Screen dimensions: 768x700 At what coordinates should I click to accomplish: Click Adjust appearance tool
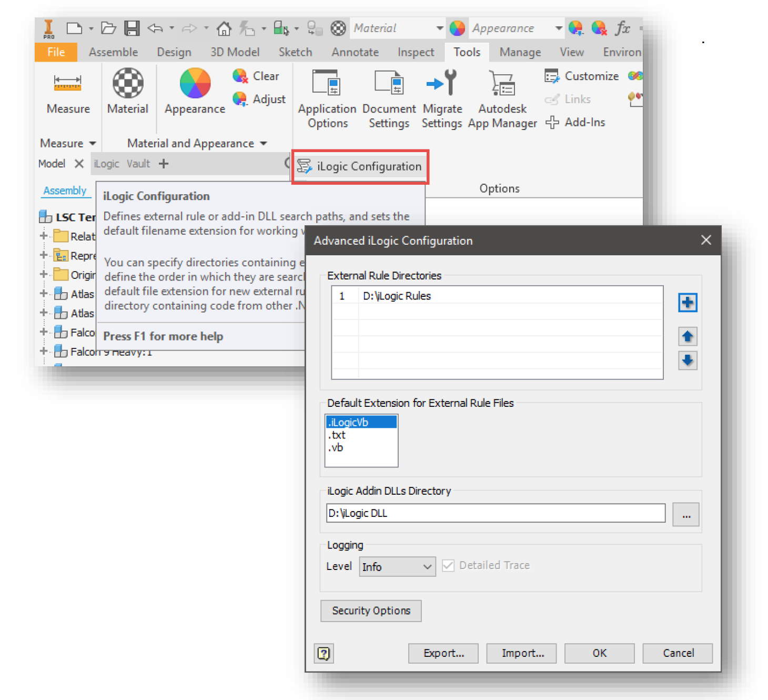259,99
